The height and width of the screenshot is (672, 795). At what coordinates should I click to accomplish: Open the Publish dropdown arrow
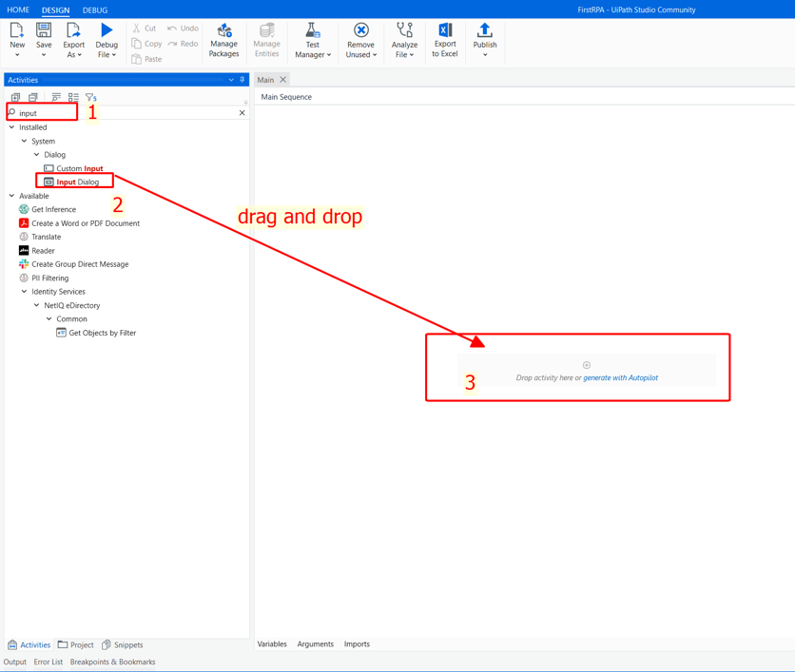(485, 55)
